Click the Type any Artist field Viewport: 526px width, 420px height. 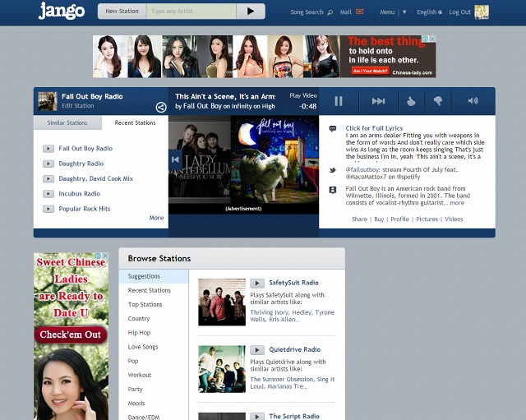tap(191, 11)
